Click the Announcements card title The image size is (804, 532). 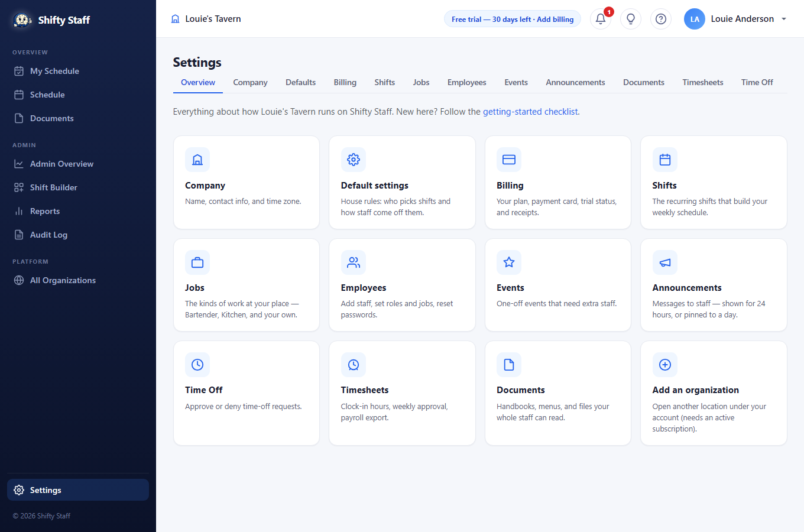click(x=687, y=288)
